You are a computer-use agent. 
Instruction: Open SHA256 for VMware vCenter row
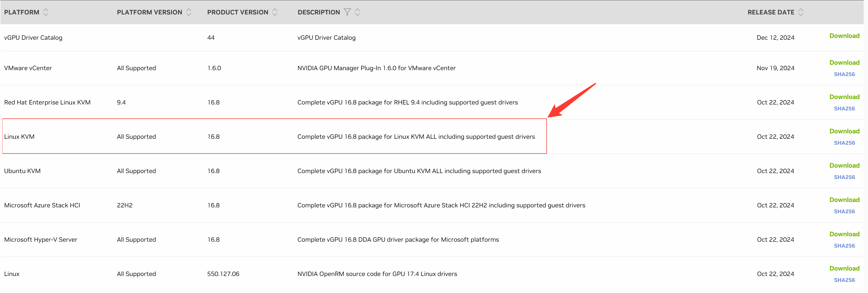tap(844, 74)
